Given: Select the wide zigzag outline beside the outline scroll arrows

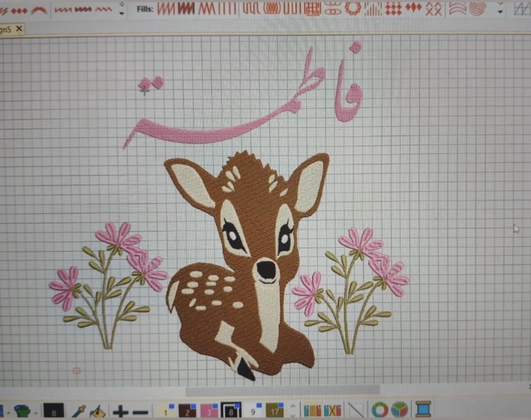Looking at the screenshot, I should click(x=103, y=9).
